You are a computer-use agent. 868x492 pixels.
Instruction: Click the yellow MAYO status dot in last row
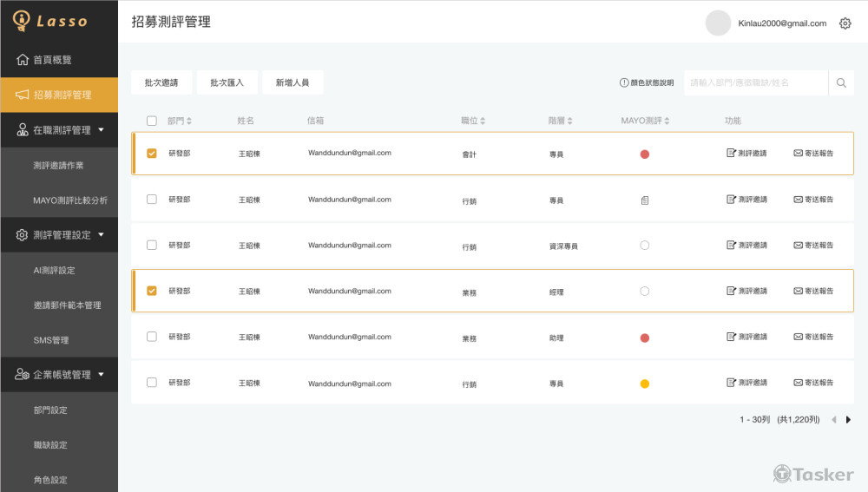pyautogui.click(x=644, y=384)
